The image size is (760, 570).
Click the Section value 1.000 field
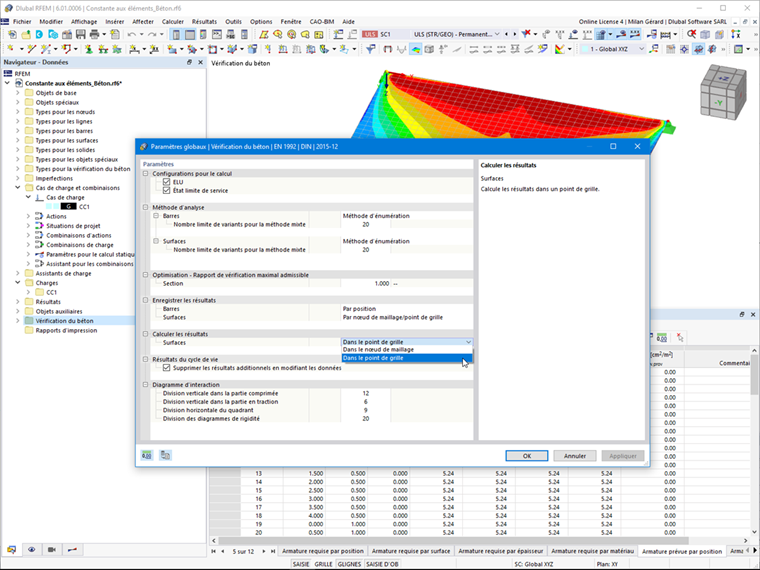coord(366,284)
